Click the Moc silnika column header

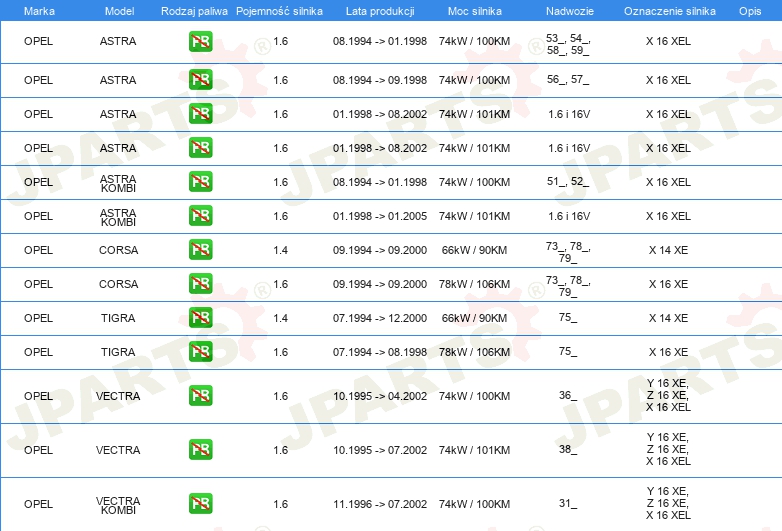pyautogui.click(x=474, y=11)
